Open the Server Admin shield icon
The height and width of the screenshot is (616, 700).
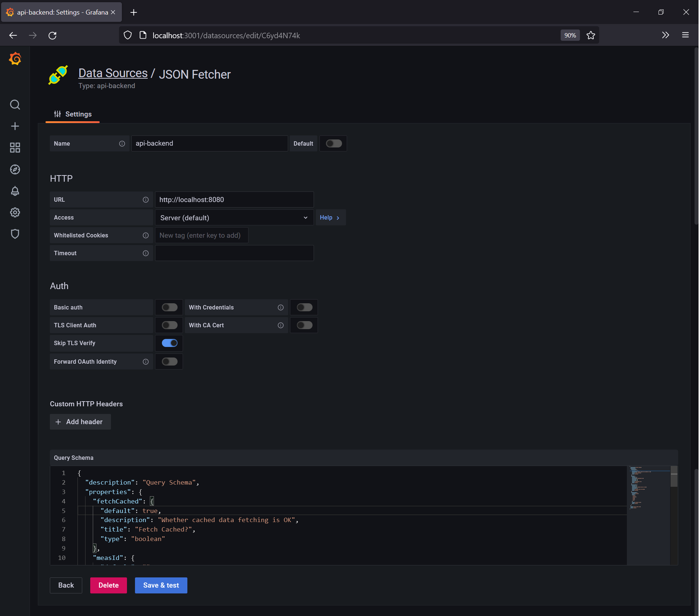tap(15, 234)
